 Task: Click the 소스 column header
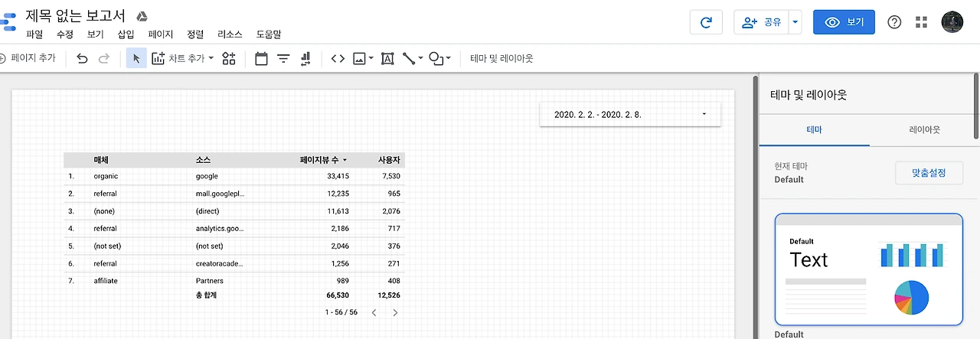click(203, 160)
